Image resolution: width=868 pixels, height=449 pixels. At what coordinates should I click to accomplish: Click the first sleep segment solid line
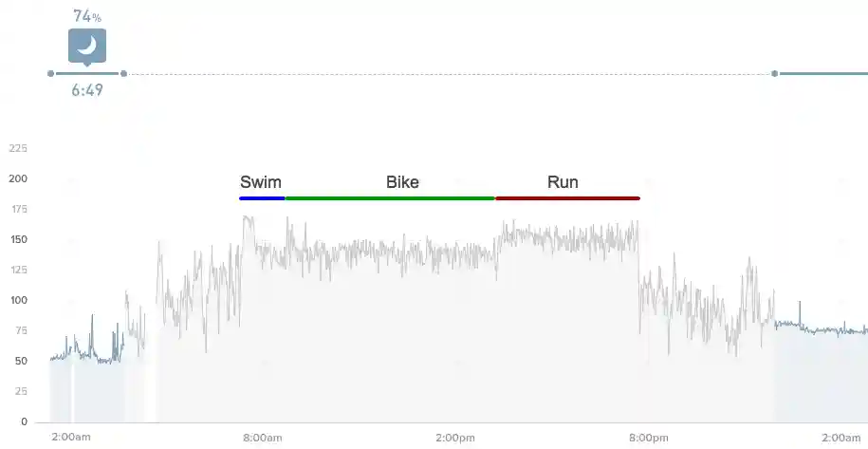pyautogui.click(x=87, y=74)
